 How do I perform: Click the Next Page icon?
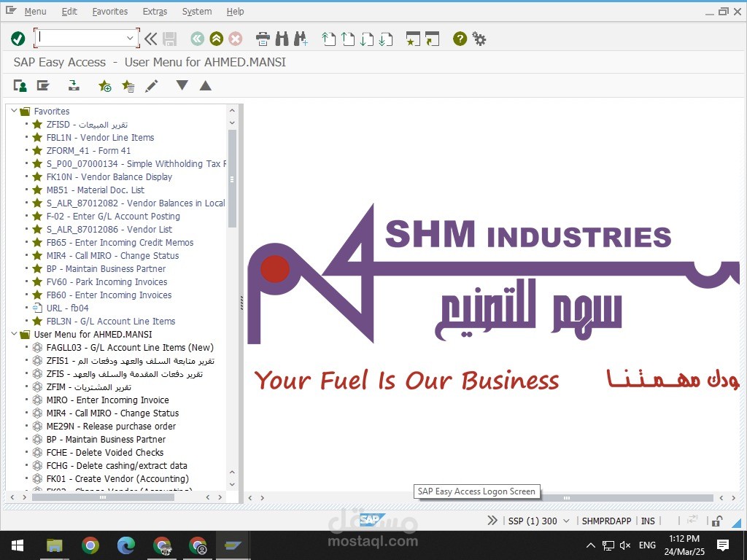(x=367, y=39)
